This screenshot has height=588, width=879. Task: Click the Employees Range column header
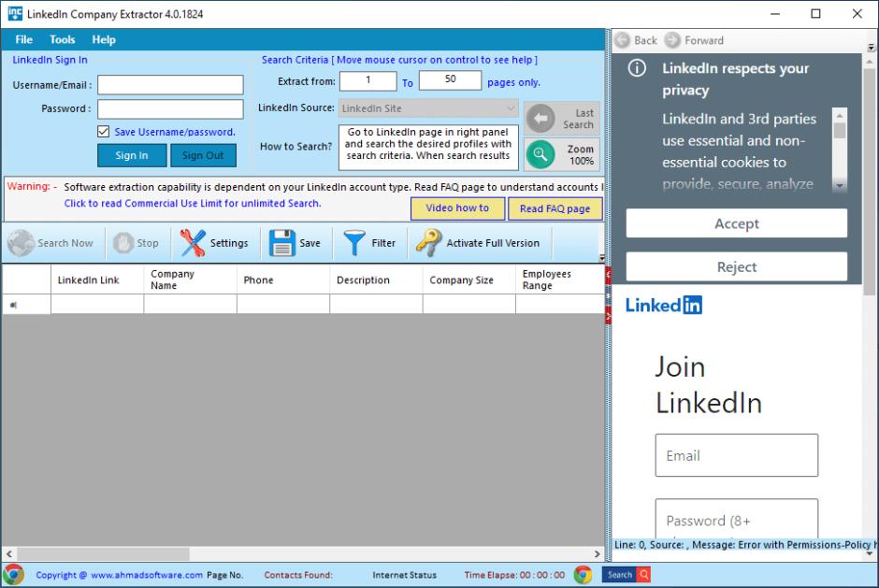pos(559,280)
